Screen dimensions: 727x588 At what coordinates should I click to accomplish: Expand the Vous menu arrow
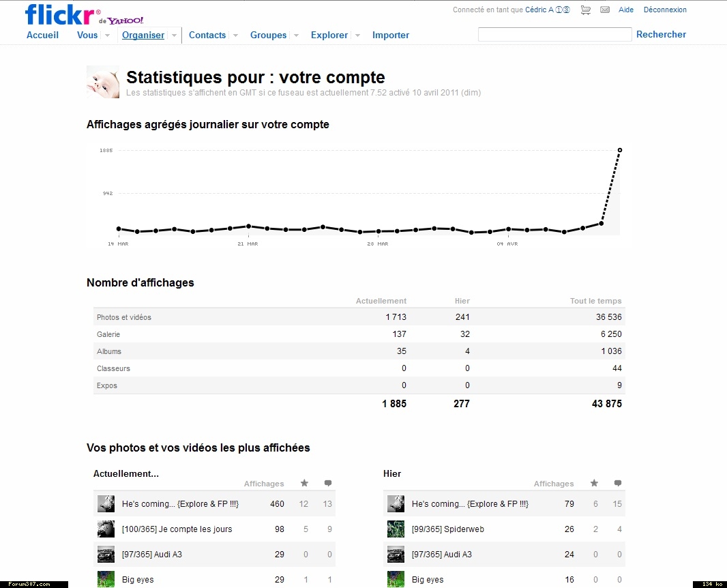[x=107, y=35]
